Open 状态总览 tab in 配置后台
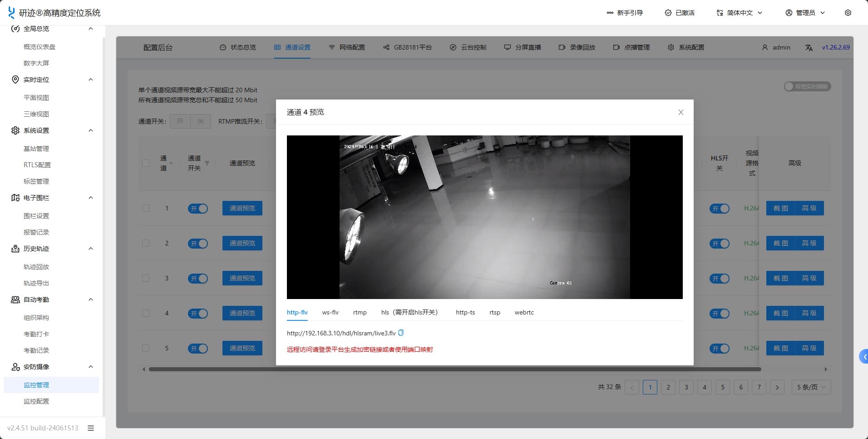This screenshot has width=868, height=439. coord(238,47)
